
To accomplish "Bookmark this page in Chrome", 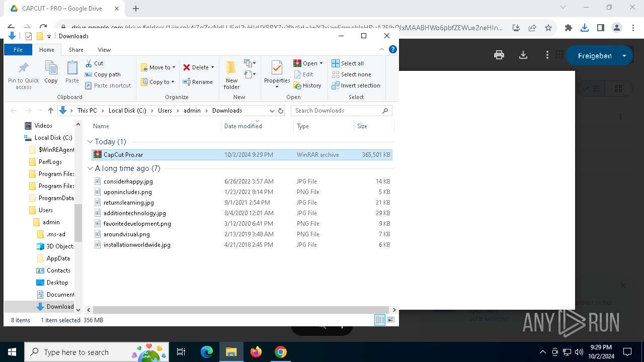I will pos(548,28).
